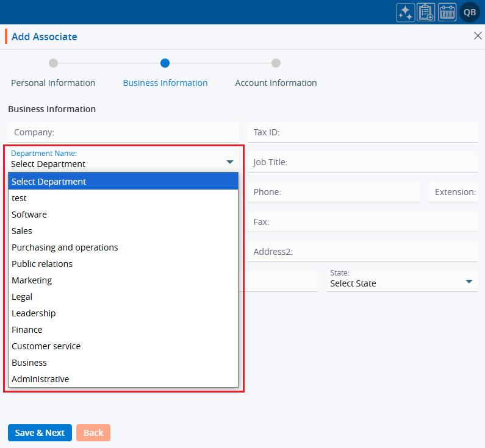Close the Add Associate panel
Viewport: 485px width, 448px height.
click(478, 36)
